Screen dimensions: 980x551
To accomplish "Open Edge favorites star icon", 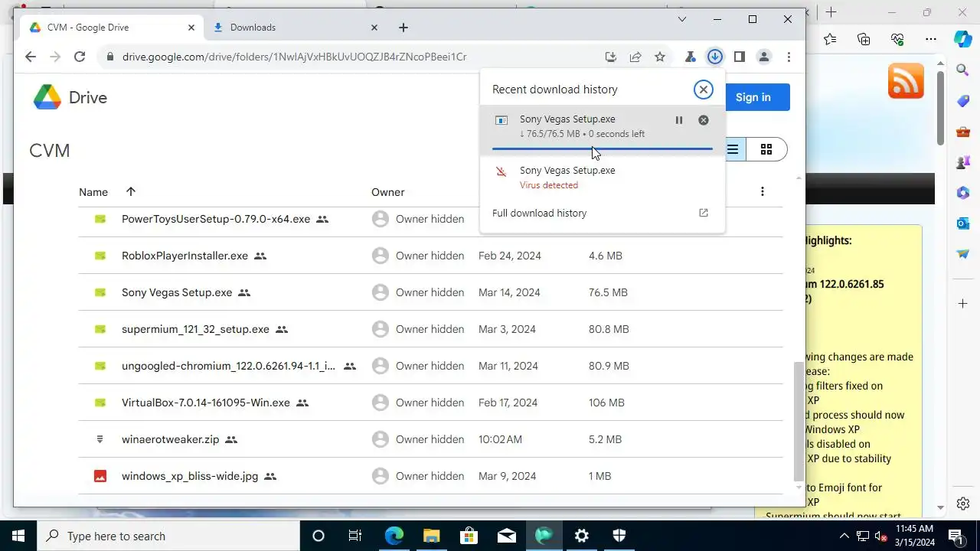I will point(830,39).
